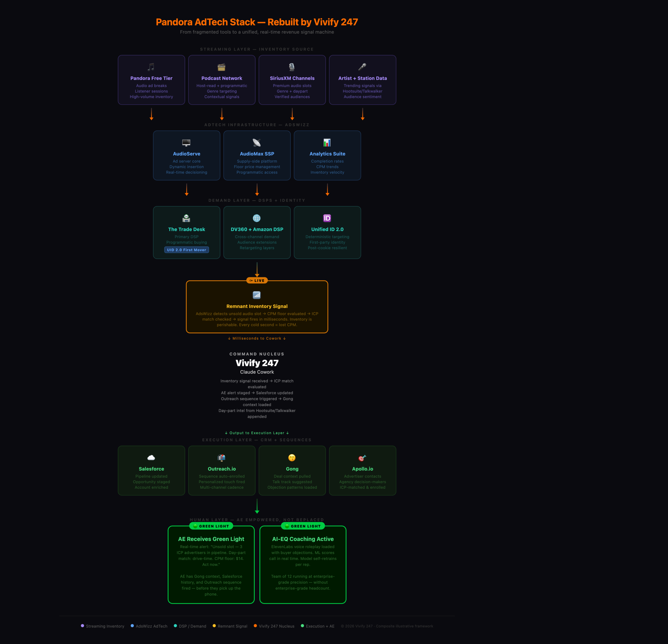Click the AI-EQ Coaching Active heading
This screenshot has height=644, width=668.
click(x=303, y=539)
